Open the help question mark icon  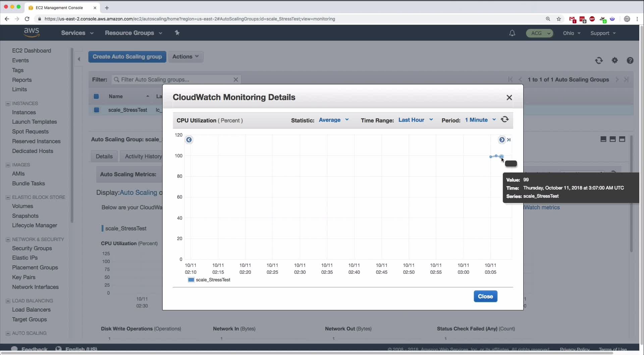630,60
